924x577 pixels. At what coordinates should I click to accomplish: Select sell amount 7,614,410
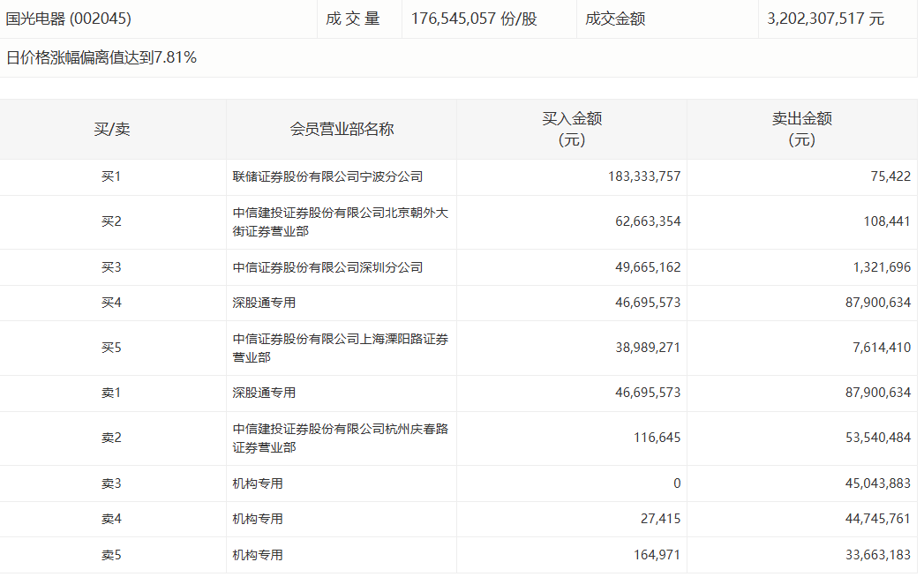tap(882, 348)
